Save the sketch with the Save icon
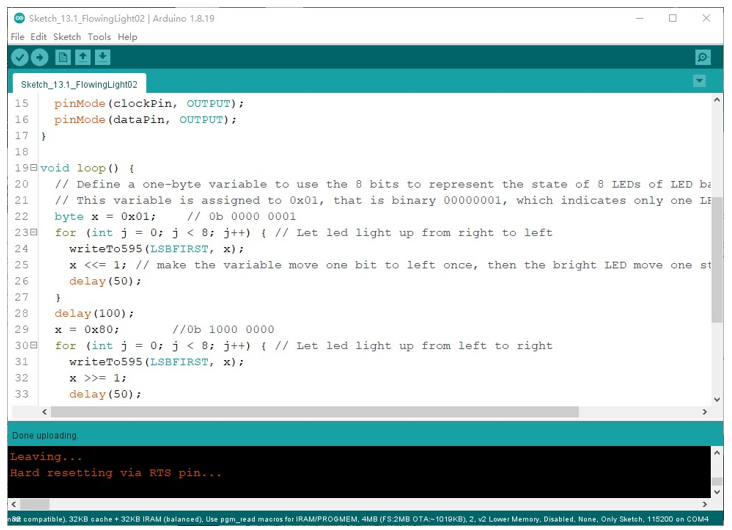Image resolution: width=732 pixels, height=530 pixels. coord(103,57)
